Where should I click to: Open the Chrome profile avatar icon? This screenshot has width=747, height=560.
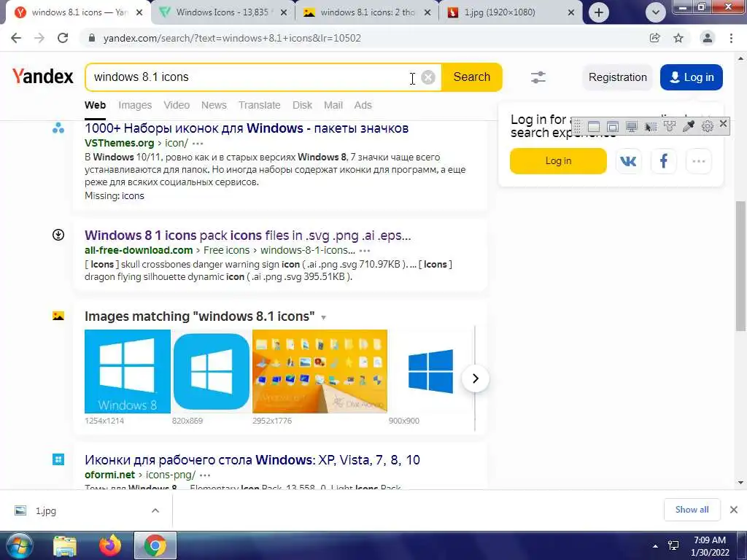point(708,38)
